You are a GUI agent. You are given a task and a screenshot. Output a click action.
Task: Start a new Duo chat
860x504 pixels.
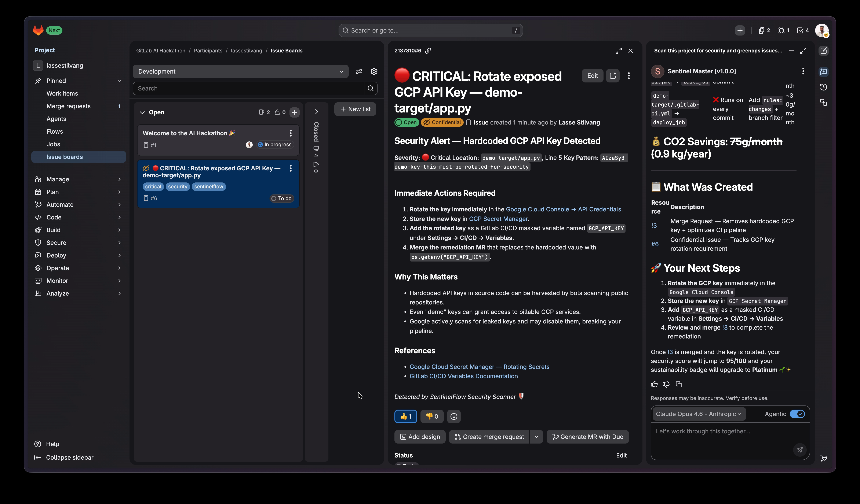pos(823,51)
